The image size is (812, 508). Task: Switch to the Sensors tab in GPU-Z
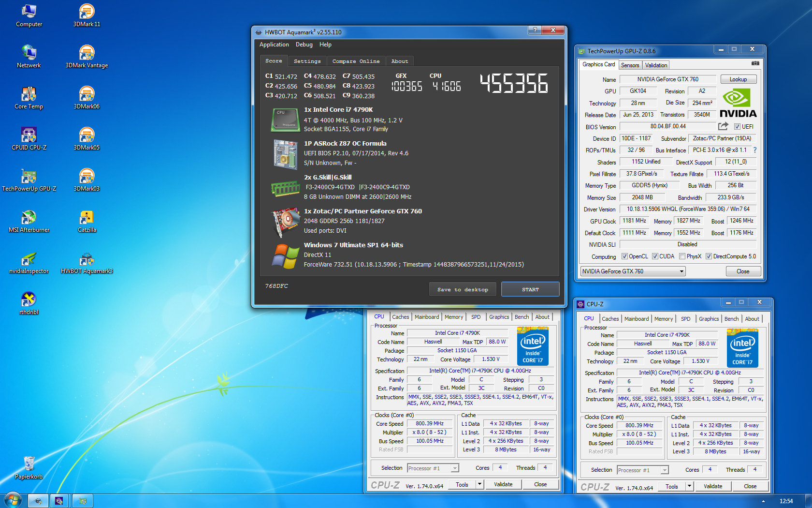tap(630, 65)
